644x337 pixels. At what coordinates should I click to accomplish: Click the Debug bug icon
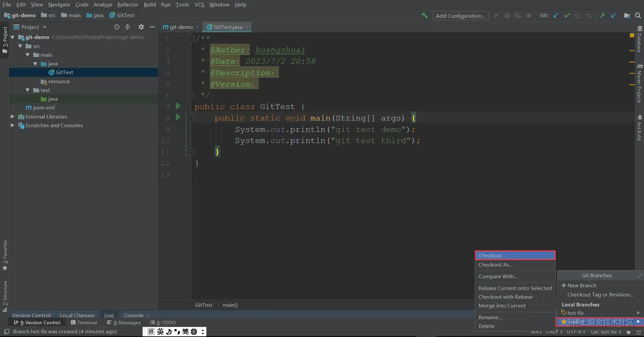pyautogui.click(x=507, y=15)
